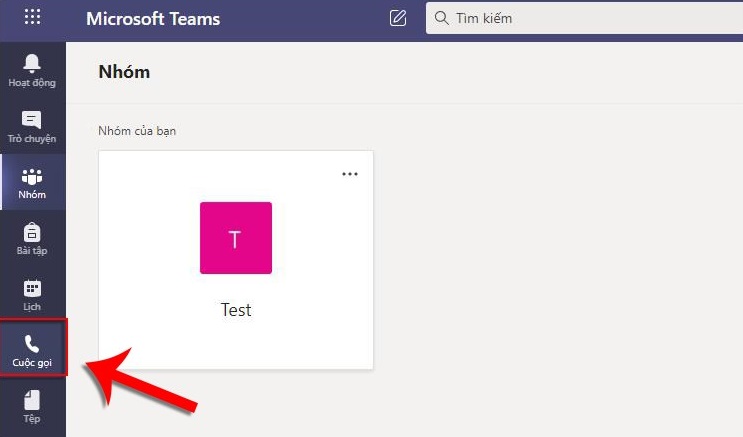Click the Tìm kiếm search field
743x437 pixels.
pos(584,18)
